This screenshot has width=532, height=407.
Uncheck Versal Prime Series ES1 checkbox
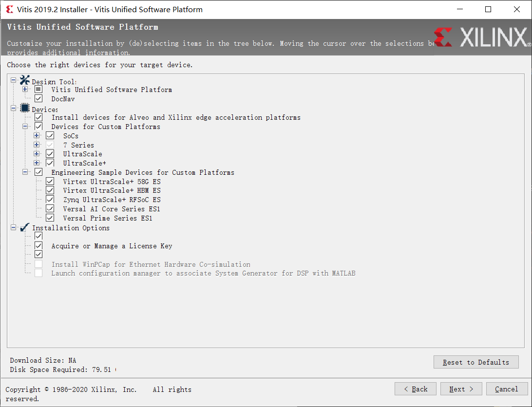point(50,218)
